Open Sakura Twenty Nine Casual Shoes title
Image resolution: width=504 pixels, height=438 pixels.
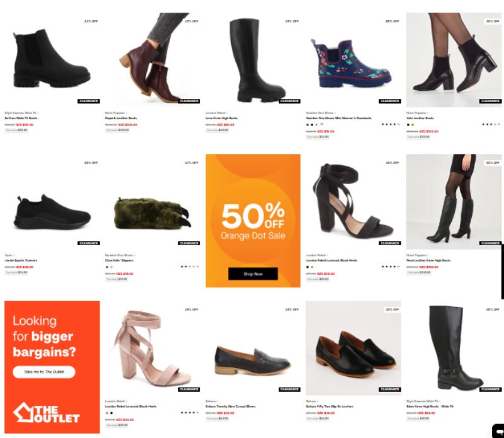(231, 406)
